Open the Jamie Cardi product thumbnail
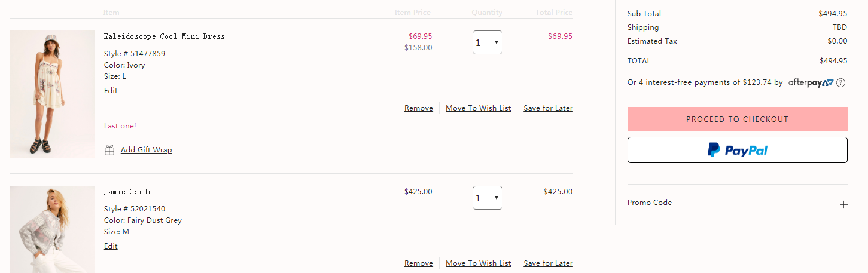868x273 pixels. (53, 229)
